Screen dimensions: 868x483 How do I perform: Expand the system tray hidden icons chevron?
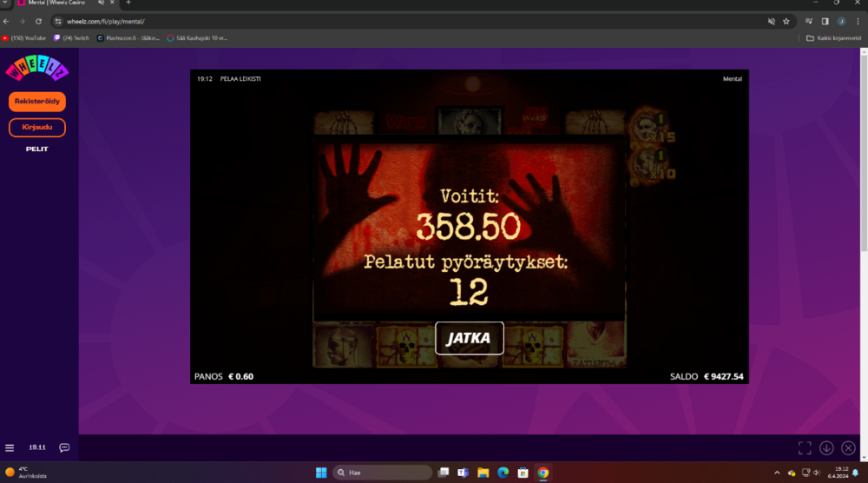point(777,473)
